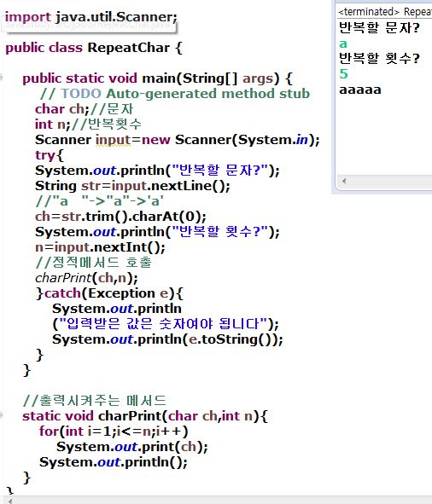
Task: Click console output line "aaaaa"
Action: click(360, 90)
